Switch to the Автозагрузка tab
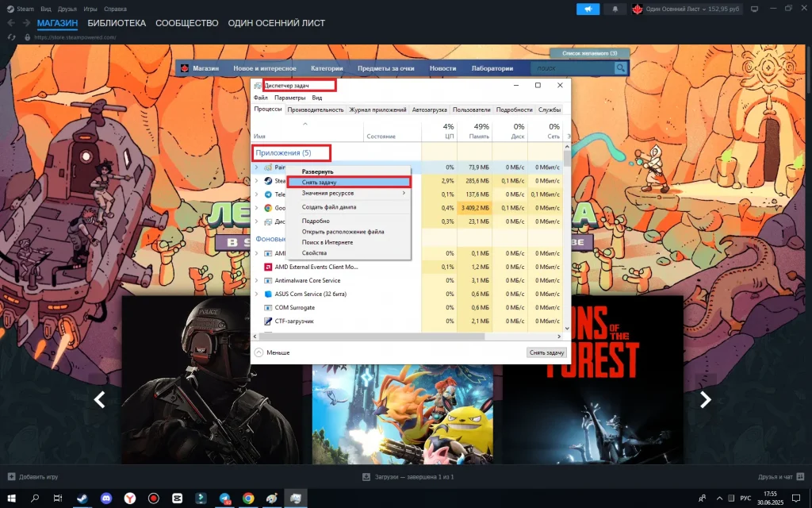 click(x=429, y=110)
